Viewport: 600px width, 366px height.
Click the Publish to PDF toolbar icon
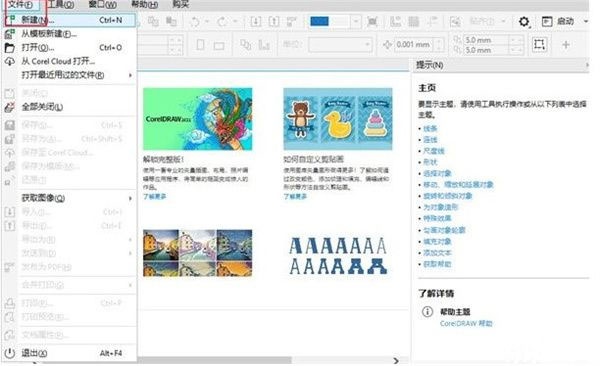click(x=292, y=21)
